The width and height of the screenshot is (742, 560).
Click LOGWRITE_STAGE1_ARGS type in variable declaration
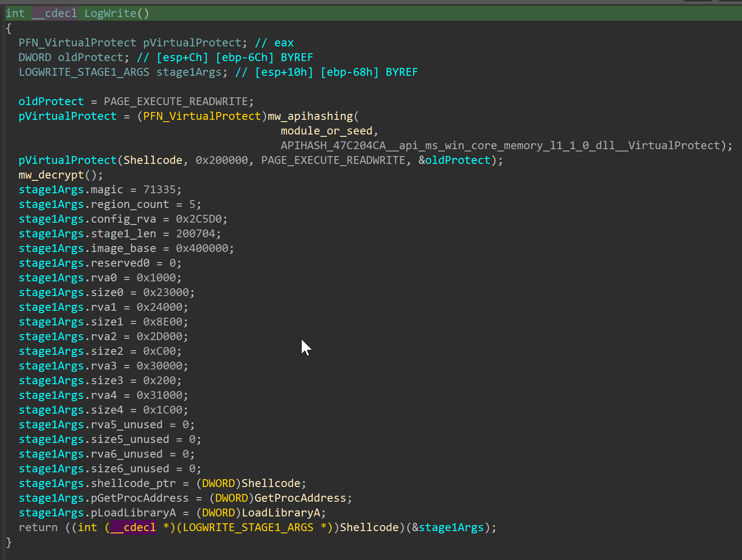coord(84,72)
